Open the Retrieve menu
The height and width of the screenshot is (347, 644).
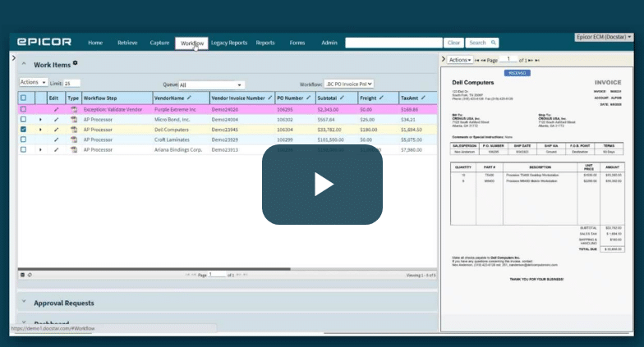coord(126,43)
